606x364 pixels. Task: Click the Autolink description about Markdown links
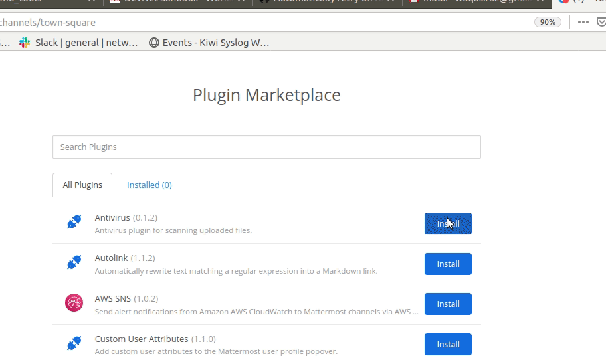pos(236,271)
